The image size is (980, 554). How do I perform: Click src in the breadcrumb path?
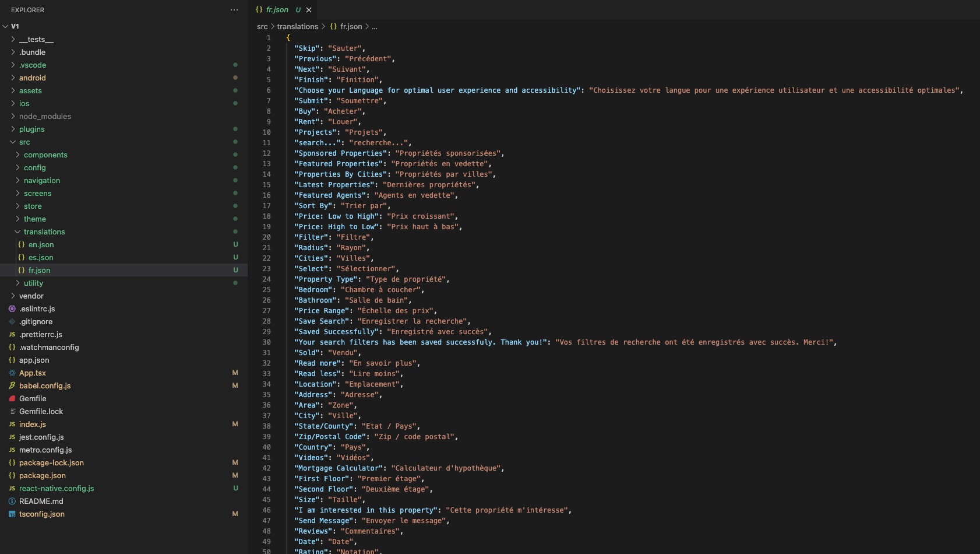[x=262, y=27]
